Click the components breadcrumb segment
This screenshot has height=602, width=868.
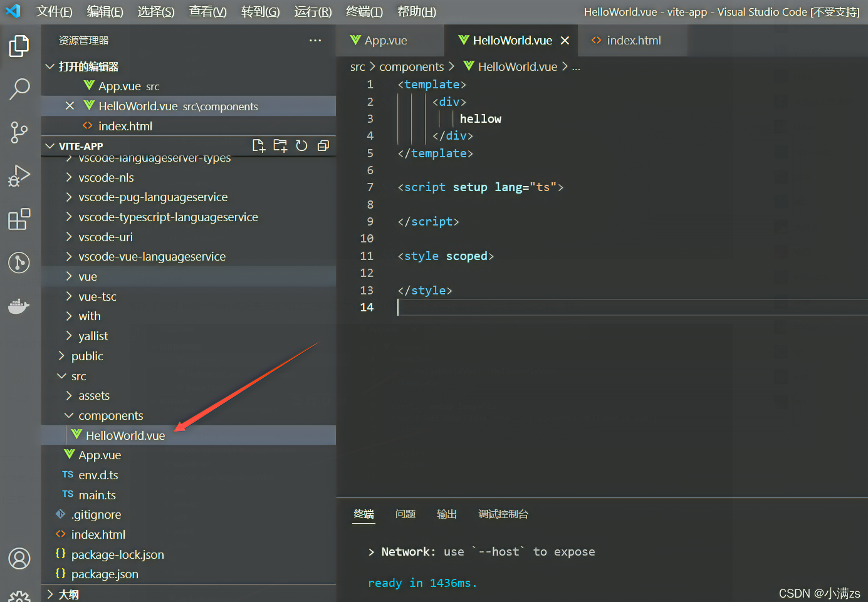pos(411,66)
